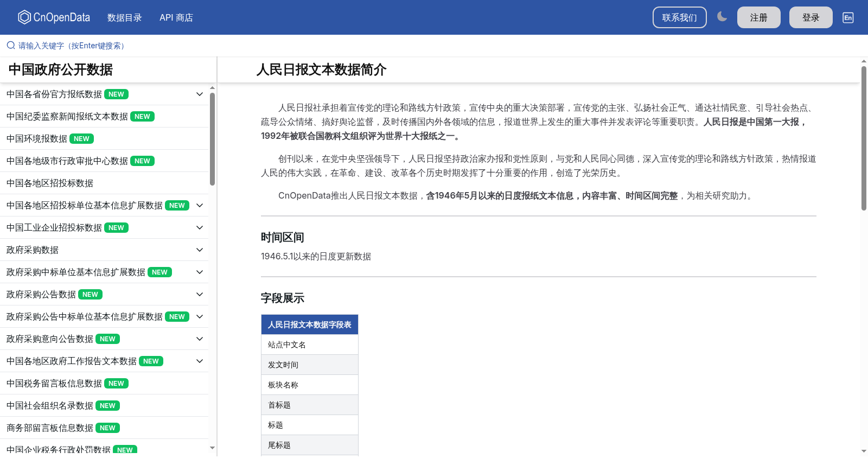The image size is (868, 465).
Task: Click NEW badge beside 政府采购公告数据
Action: [x=90, y=295]
